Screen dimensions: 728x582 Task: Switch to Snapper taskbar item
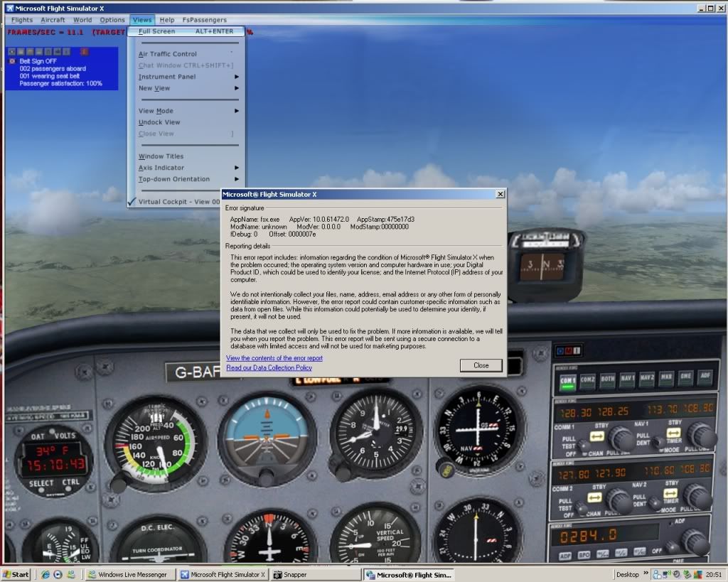click(x=316, y=575)
